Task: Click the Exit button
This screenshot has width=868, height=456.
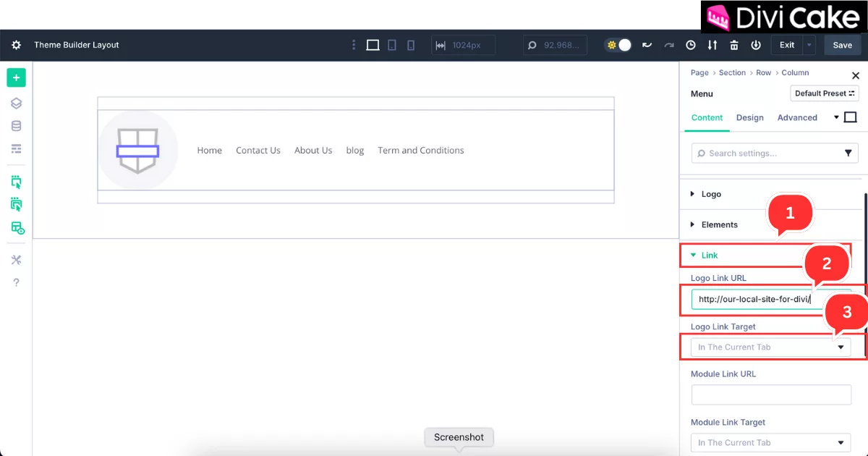Action: [787, 45]
